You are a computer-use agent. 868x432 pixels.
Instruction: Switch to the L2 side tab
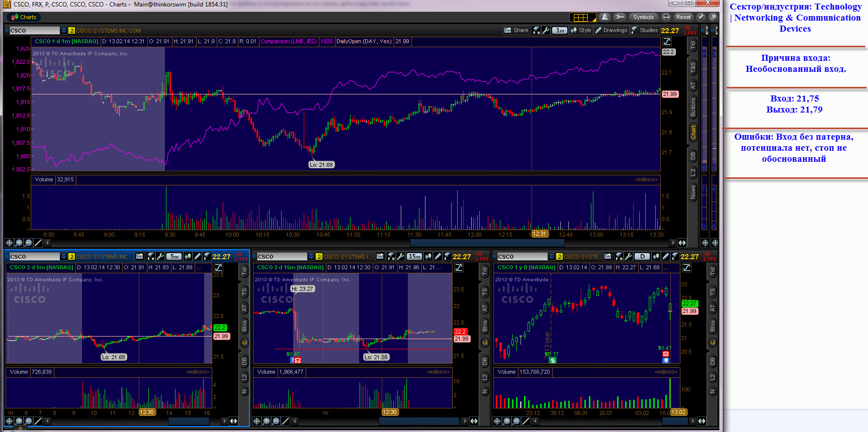(693, 172)
